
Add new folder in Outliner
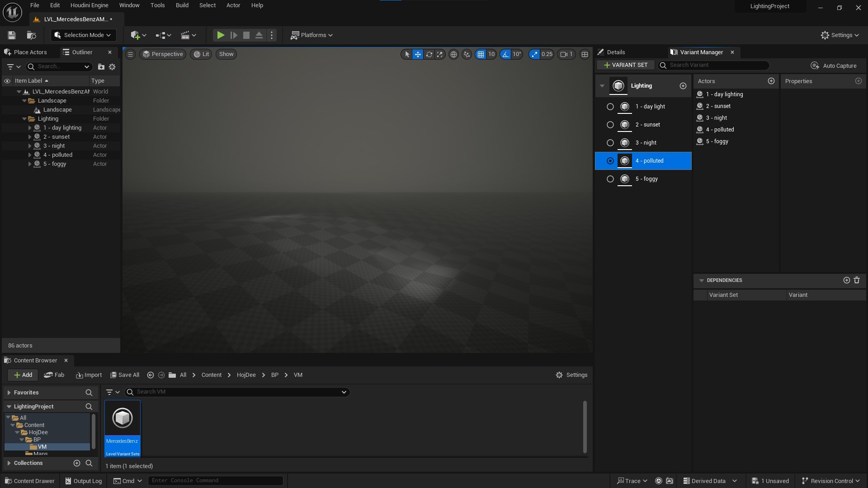coord(101,67)
